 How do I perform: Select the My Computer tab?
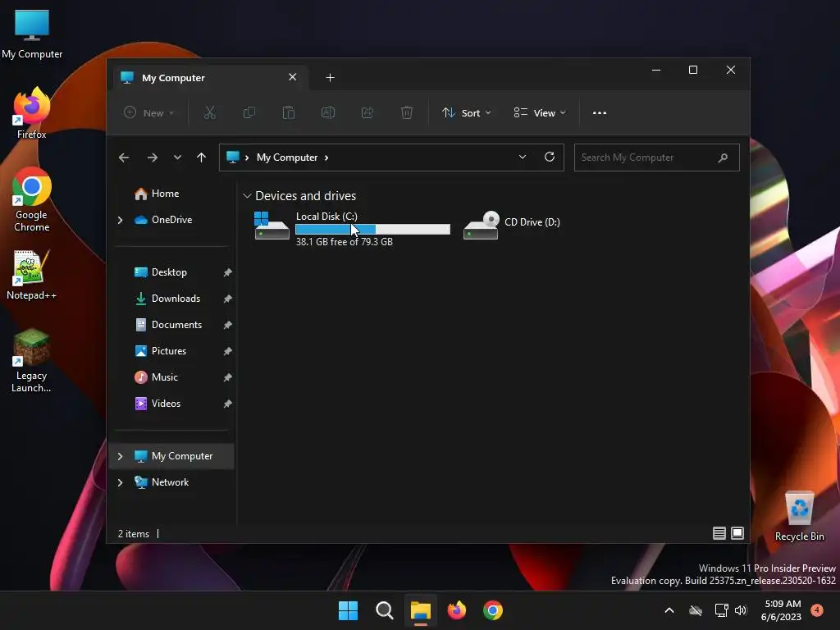[x=209, y=78]
